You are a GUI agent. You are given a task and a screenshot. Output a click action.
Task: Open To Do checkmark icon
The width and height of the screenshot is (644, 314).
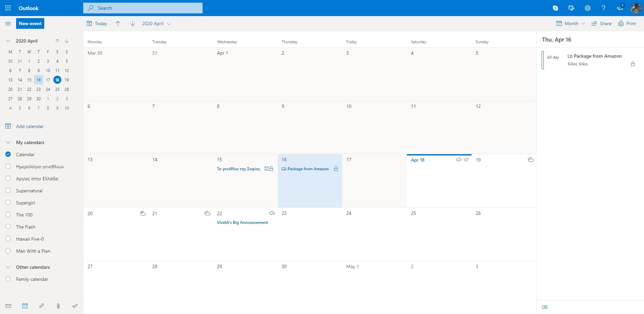point(75,306)
